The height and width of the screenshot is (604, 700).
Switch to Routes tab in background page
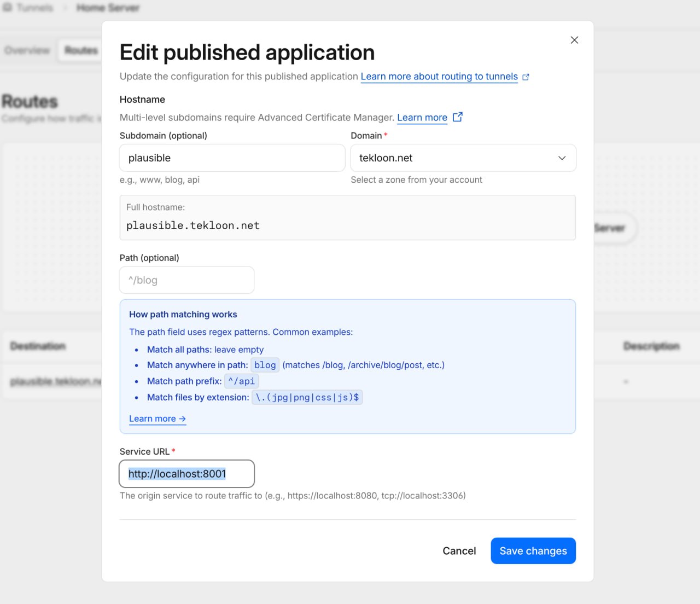click(81, 50)
